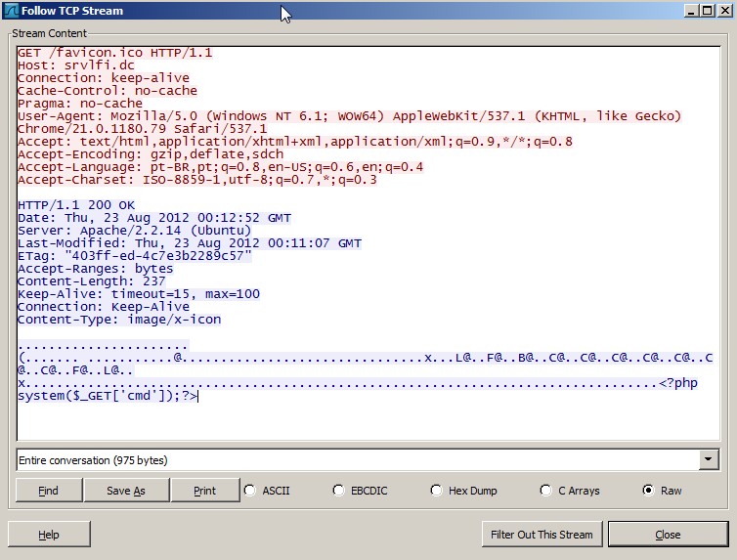Click the Last-Modified header line

pos(190,243)
